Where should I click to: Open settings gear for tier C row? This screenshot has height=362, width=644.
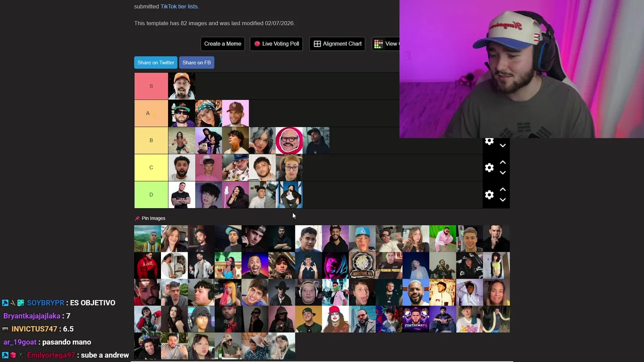click(x=489, y=167)
